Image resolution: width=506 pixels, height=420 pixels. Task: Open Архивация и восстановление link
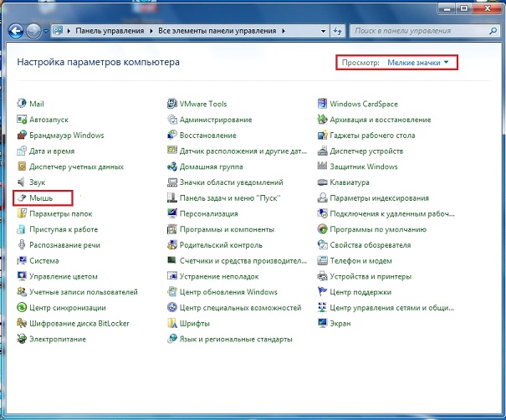[381, 120]
